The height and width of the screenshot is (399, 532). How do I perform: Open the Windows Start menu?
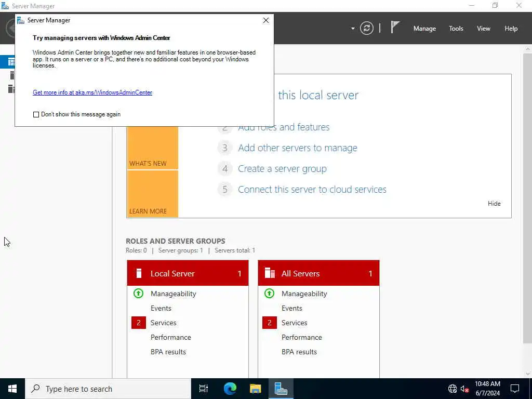pos(12,389)
